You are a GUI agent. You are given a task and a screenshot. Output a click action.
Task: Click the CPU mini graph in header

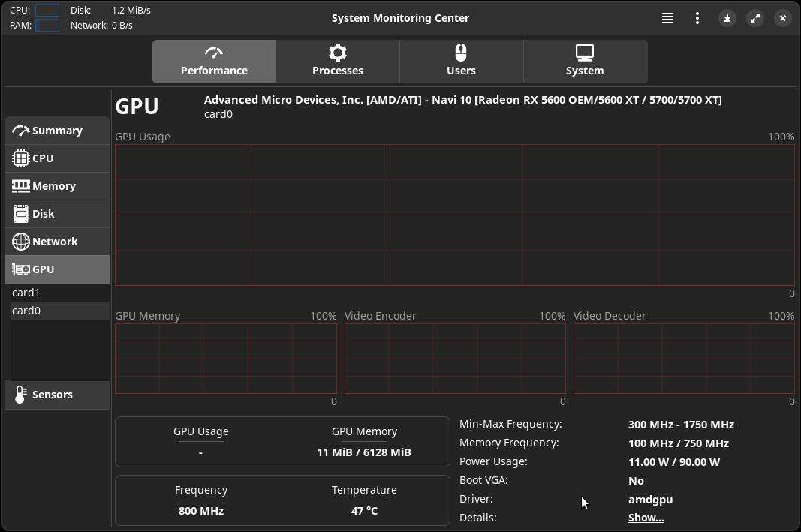coord(47,11)
